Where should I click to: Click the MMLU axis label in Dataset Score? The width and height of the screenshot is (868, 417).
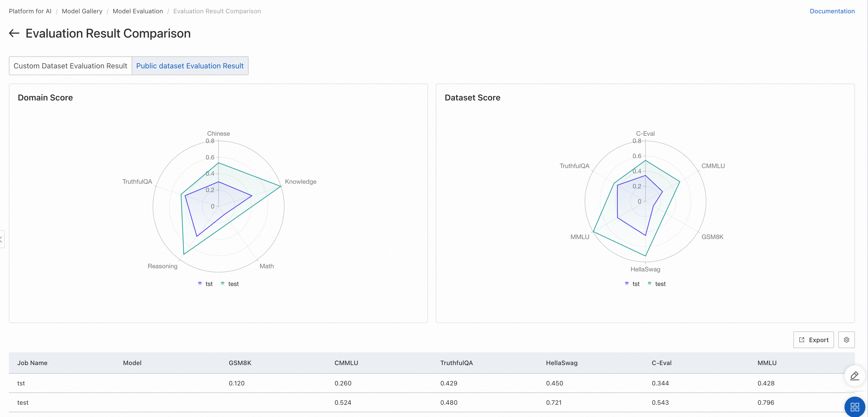(x=579, y=237)
